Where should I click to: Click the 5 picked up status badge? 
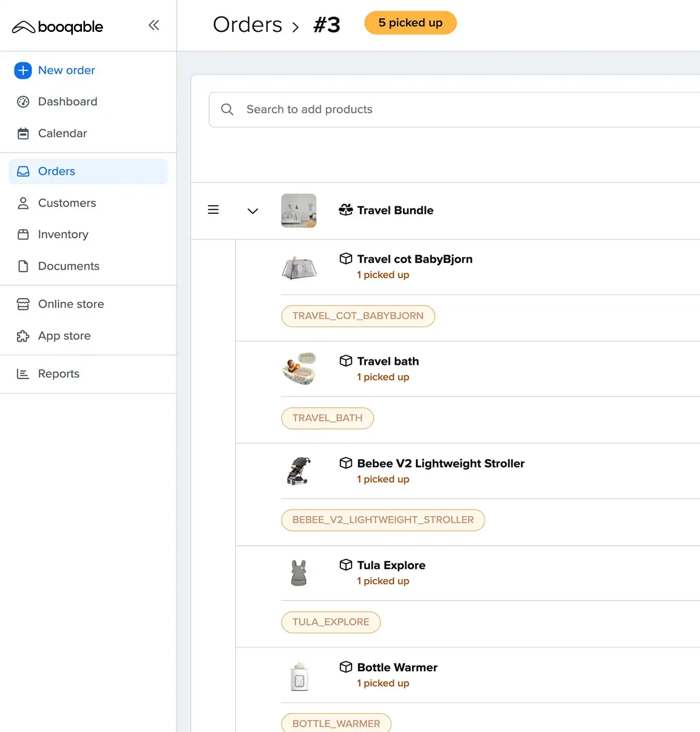pos(410,23)
